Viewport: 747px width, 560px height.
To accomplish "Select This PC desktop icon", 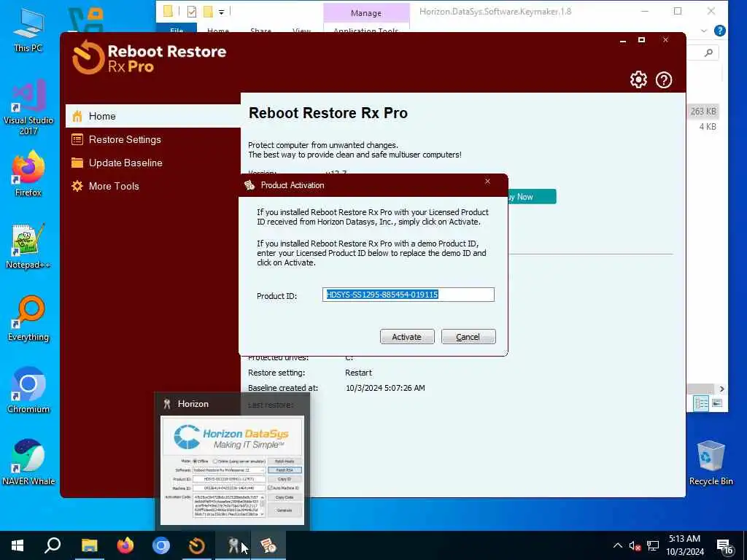I will tap(28, 29).
